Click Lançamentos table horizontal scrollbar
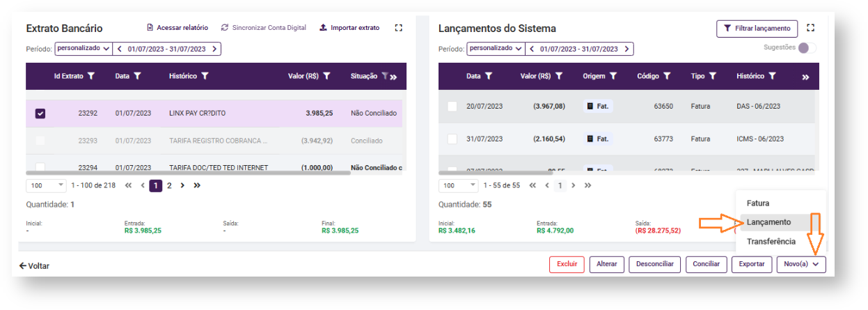 [x=496, y=173]
